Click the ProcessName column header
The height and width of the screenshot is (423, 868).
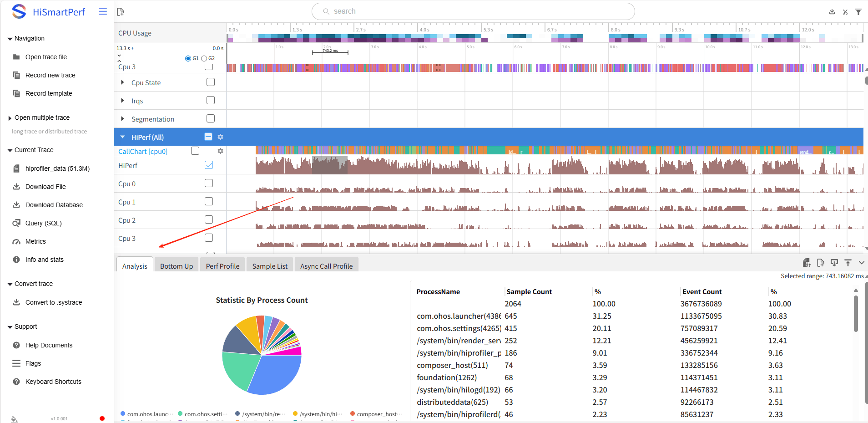[438, 292]
